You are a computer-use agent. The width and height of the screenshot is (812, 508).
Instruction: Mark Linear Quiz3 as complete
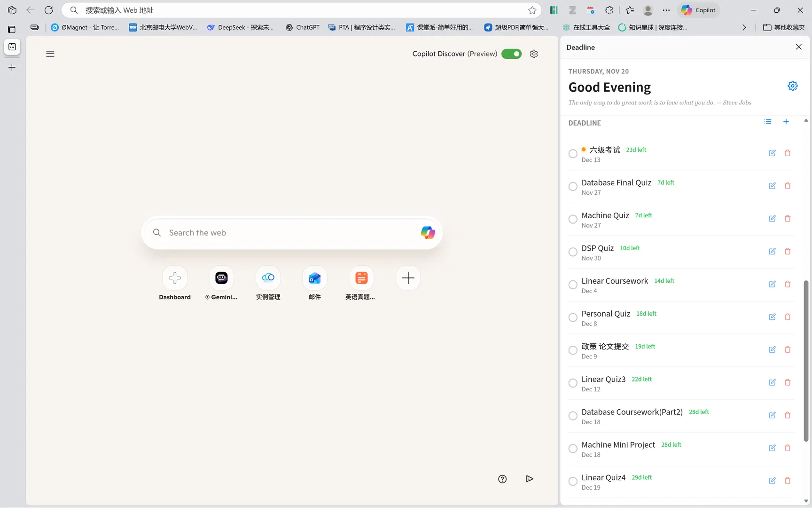[x=573, y=383]
